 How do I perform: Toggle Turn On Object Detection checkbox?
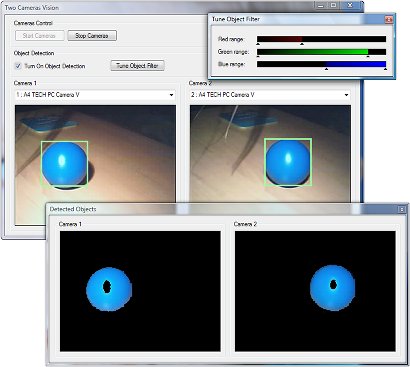point(18,66)
